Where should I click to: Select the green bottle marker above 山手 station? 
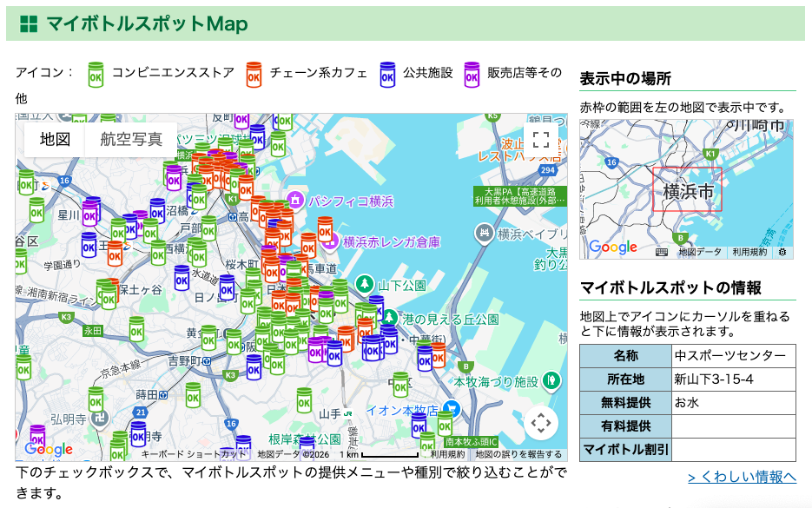point(304,399)
